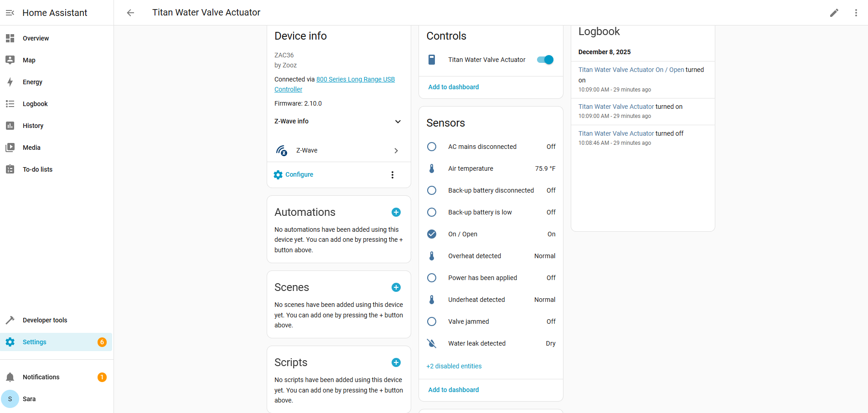
Task: Go to Developer tools in sidebar
Action: [45, 320]
